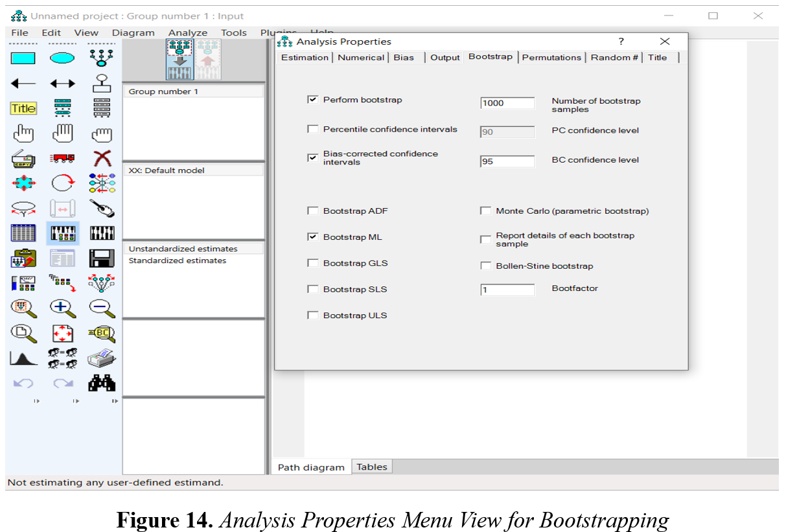Select the Draw latent variable with indicators tool
Screen dimensions: 786x532
[102, 58]
